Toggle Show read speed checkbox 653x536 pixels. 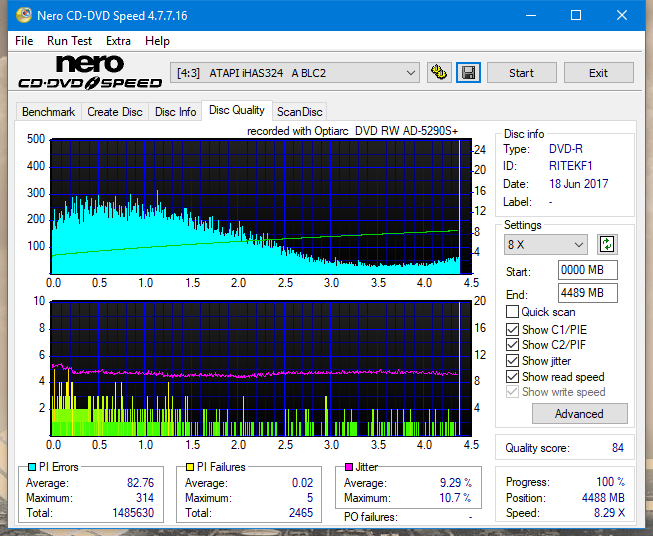[512, 376]
